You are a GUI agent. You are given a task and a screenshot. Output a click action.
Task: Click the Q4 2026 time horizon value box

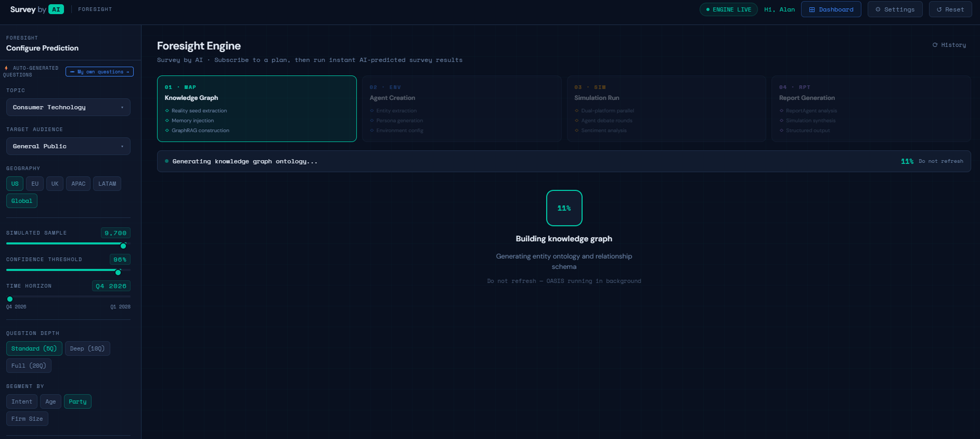tap(111, 286)
